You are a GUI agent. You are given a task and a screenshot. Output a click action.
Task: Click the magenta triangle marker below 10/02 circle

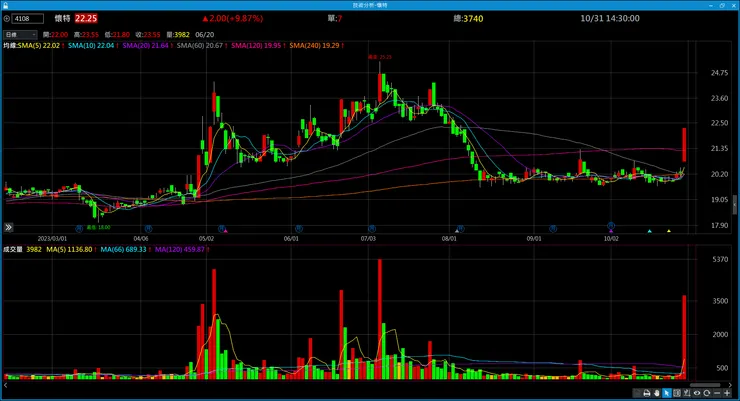click(611, 231)
